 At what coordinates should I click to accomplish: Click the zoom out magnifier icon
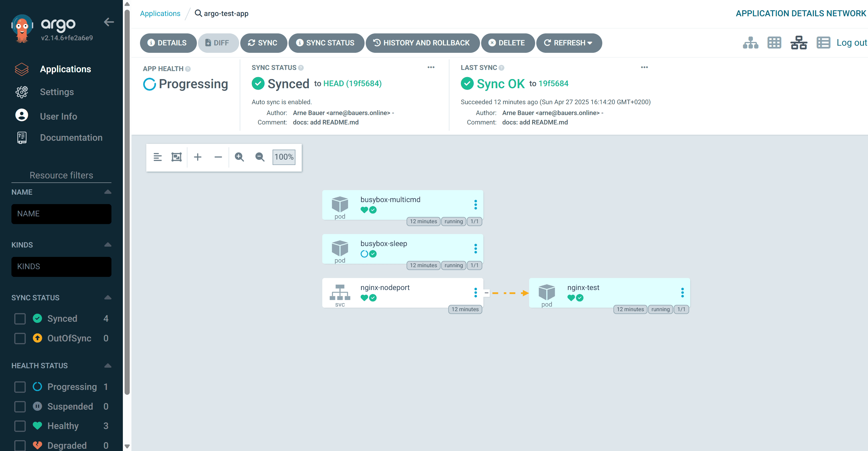(x=260, y=157)
